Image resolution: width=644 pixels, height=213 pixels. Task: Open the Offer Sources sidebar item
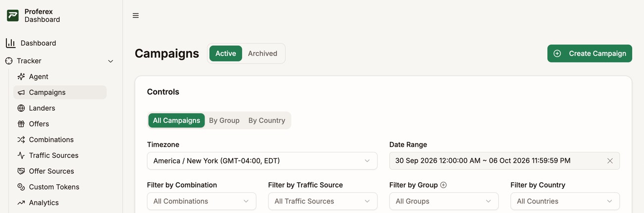[60, 171]
